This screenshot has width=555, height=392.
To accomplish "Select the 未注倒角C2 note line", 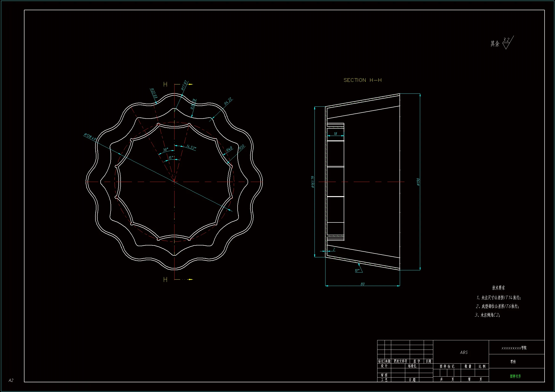I will pyautogui.click(x=487, y=315).
